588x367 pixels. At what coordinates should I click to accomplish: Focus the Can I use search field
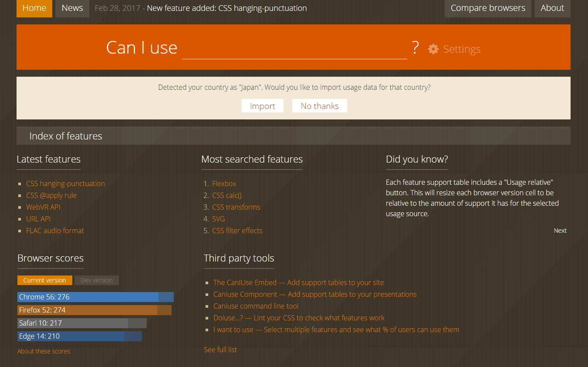coord(294,48)
